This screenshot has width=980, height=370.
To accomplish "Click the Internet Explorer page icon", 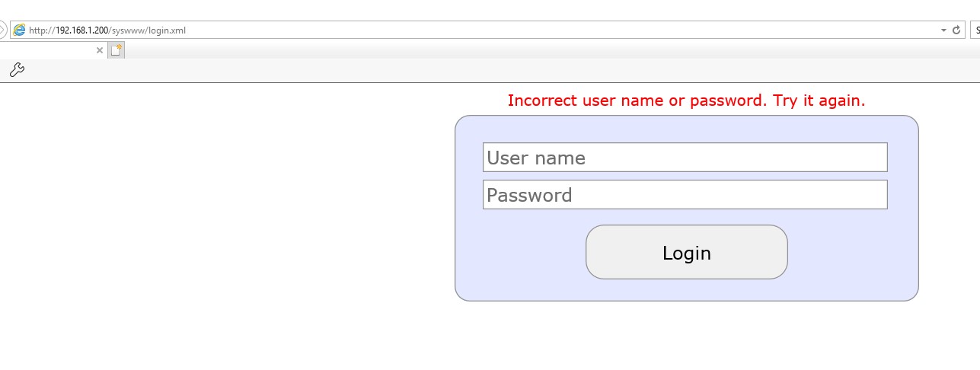I will tap(19, 30).
